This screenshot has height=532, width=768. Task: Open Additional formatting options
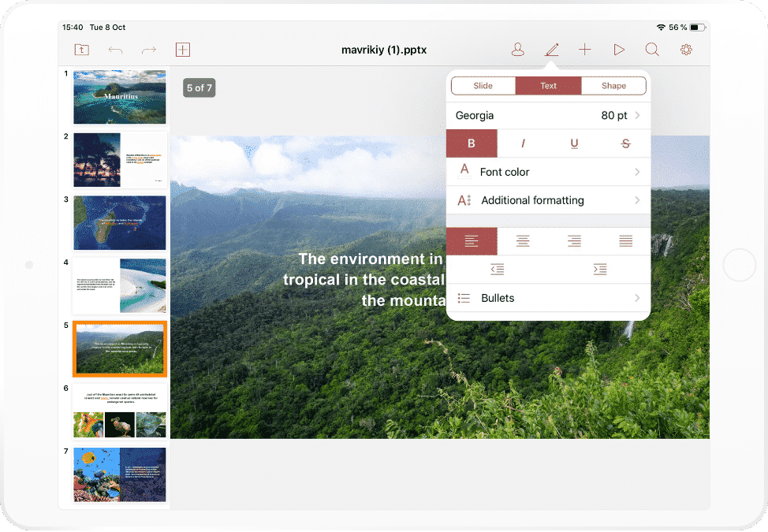pos(548,200)
